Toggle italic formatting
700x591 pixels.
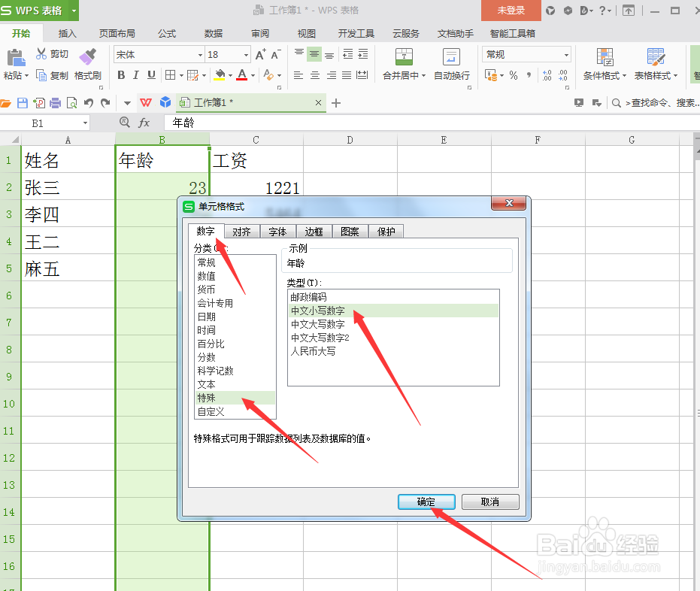pos(135,75)
